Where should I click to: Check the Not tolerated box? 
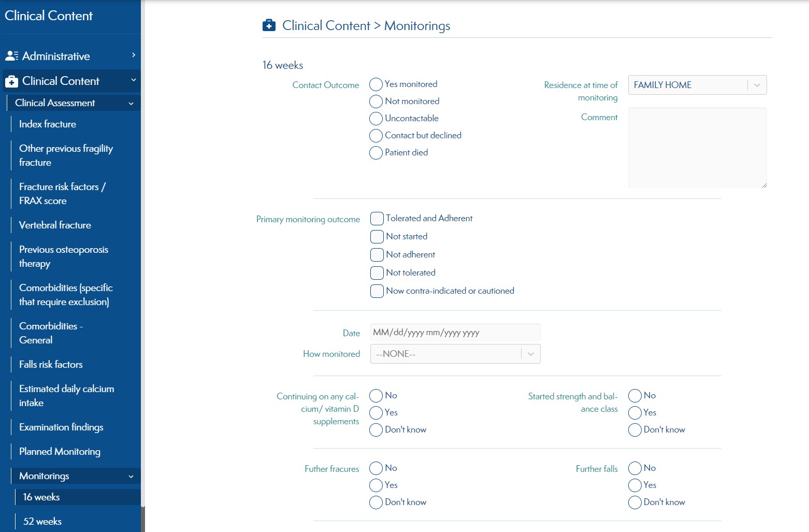[377, 273]
